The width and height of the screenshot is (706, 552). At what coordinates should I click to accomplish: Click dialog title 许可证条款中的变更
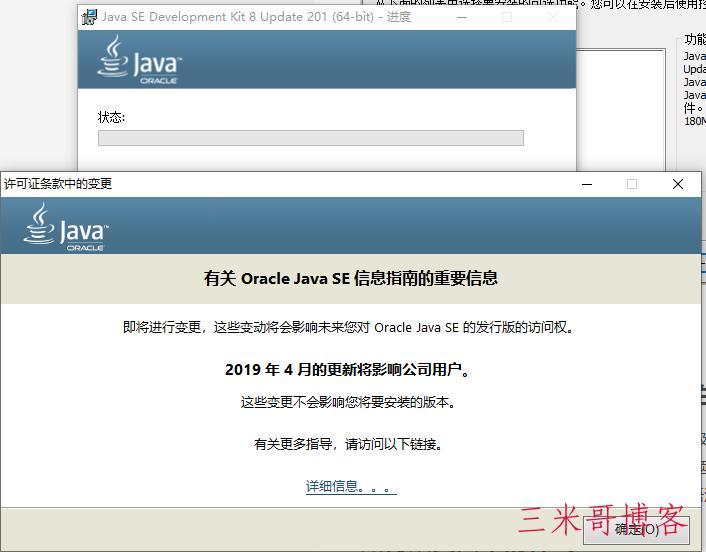click(x=58, y=184)
